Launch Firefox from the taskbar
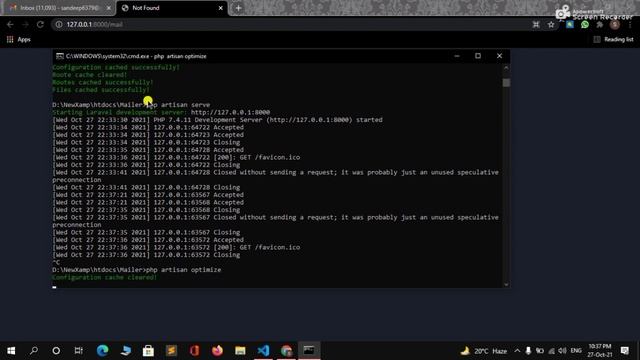 tap(217, 351)
